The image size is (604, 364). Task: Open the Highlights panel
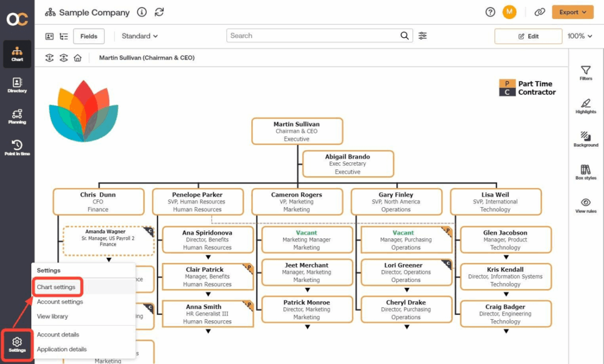585,107
